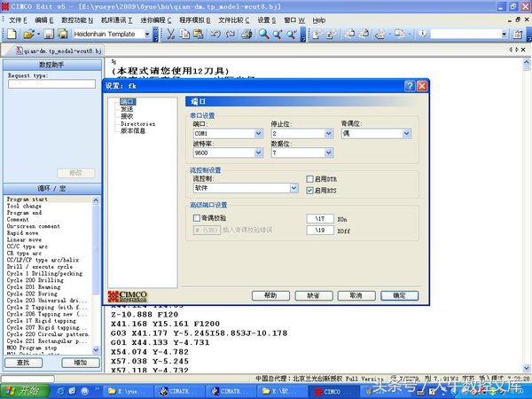The width and height of the screenshot is (532, 399).
Task: Click the 增加 button
Action: tap(81, 363)
